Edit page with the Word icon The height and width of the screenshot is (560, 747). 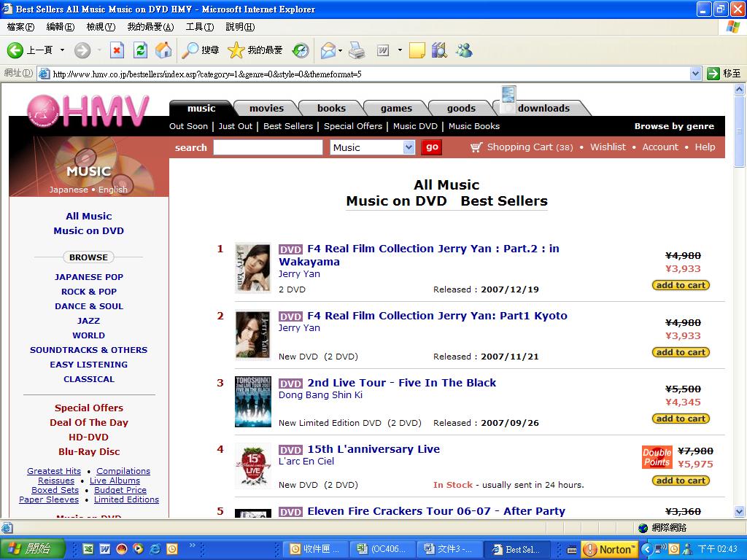pos(383,50)
